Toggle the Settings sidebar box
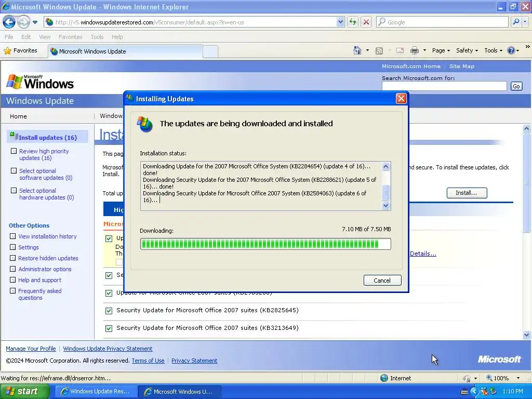Viewport: 532px width, 399px height. coord(12,247)
